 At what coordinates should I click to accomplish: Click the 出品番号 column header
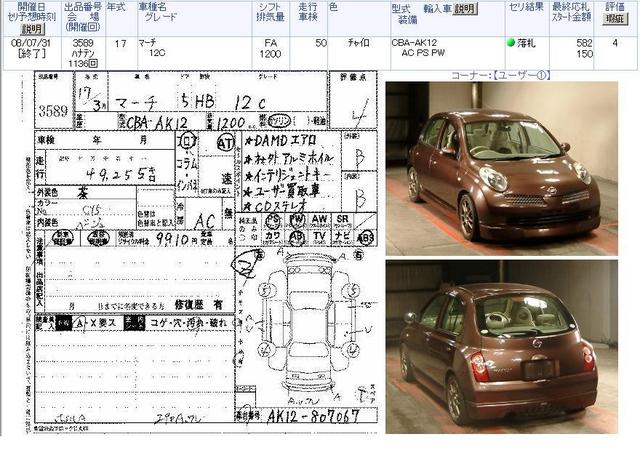tap(83, 7)
